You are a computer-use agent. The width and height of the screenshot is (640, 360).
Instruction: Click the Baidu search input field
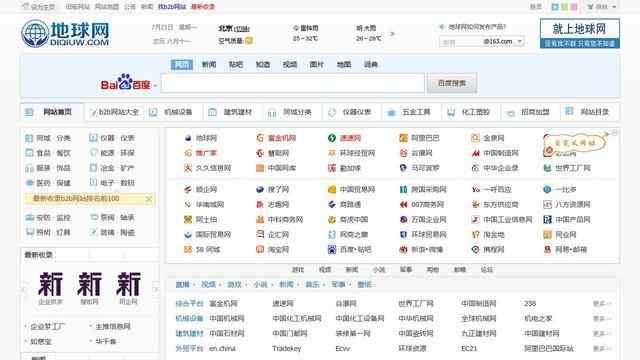[293, 83]
